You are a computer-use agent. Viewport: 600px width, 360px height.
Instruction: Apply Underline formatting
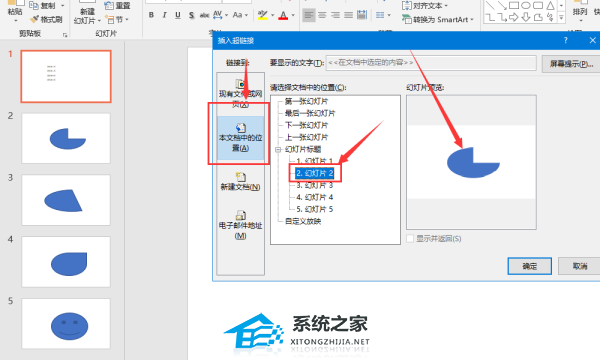178,15
